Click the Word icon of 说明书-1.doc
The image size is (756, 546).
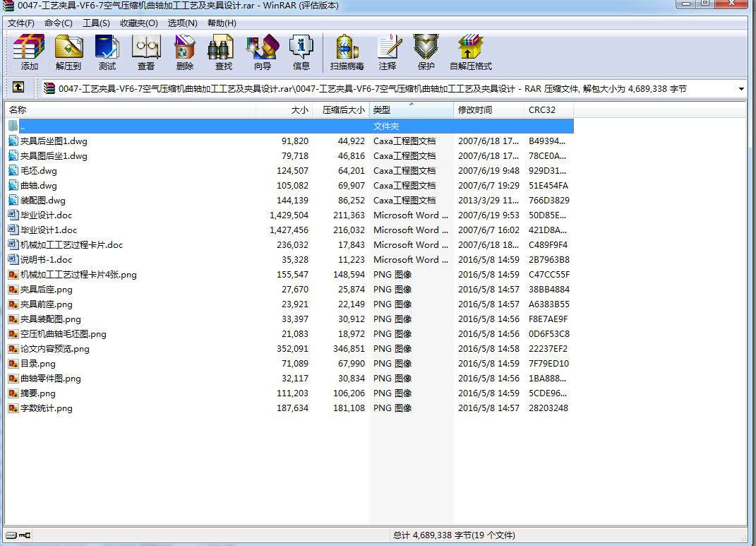13,259
